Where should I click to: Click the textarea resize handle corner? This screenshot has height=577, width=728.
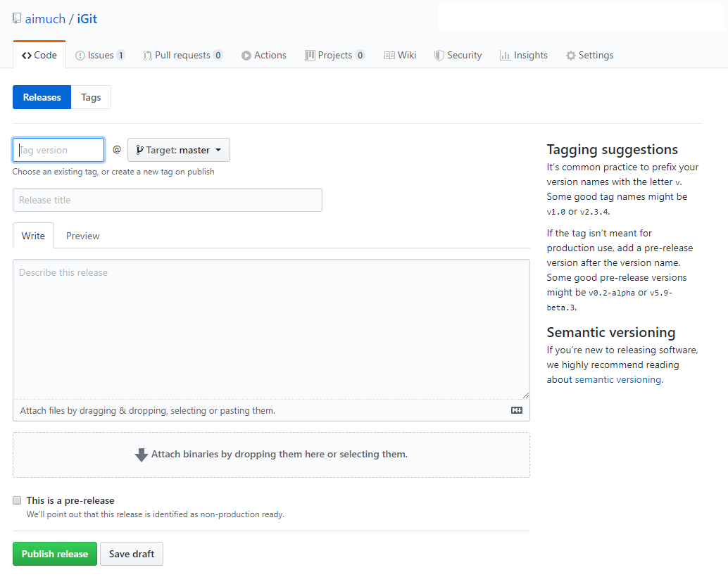tap(525, 395)
